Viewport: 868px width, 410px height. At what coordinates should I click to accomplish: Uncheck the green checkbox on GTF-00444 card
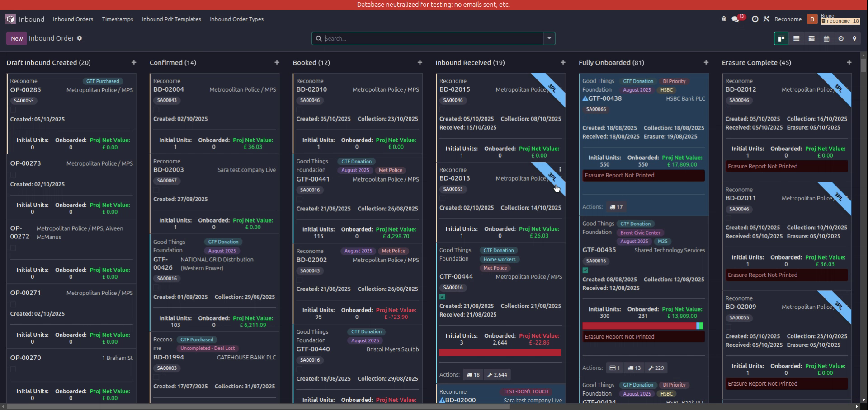(442, 297)
